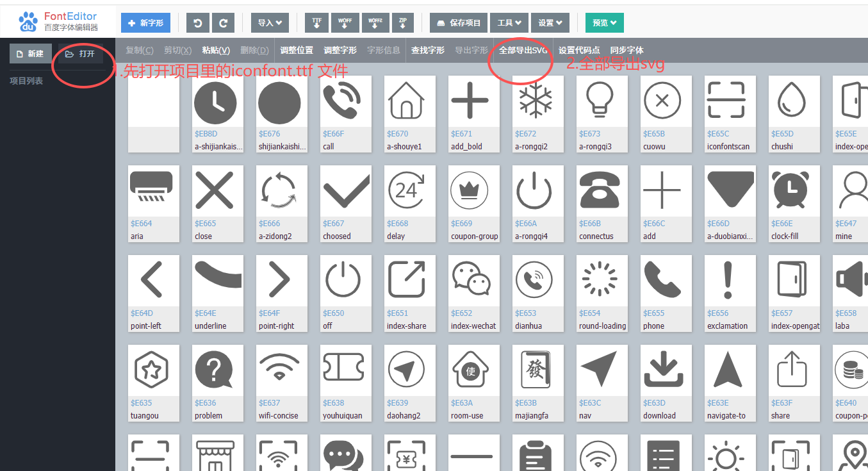Click the redo arrow button
Image resolution: width=868 pixels, height=471 pixels.
pos(223,23)
